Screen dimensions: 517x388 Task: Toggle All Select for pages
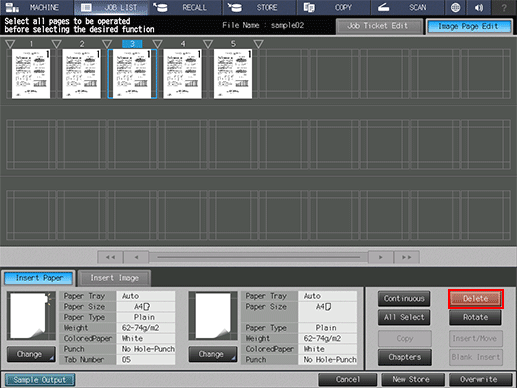404,317
